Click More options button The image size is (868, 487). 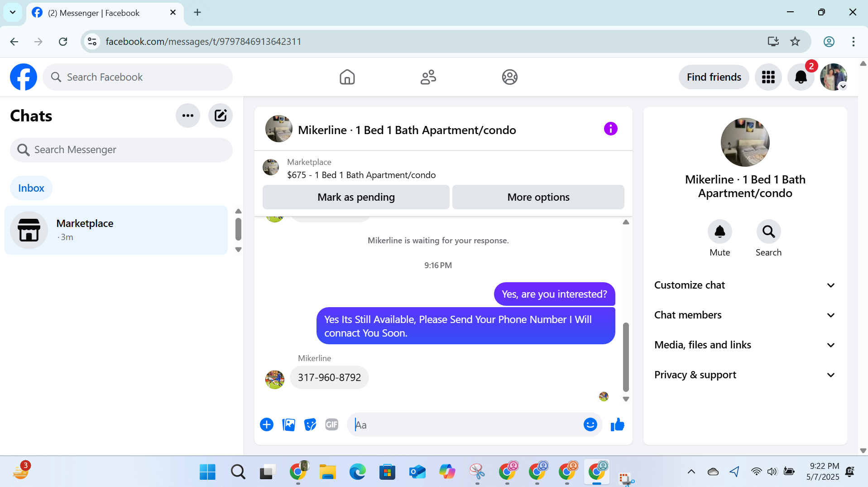point(538,197)
